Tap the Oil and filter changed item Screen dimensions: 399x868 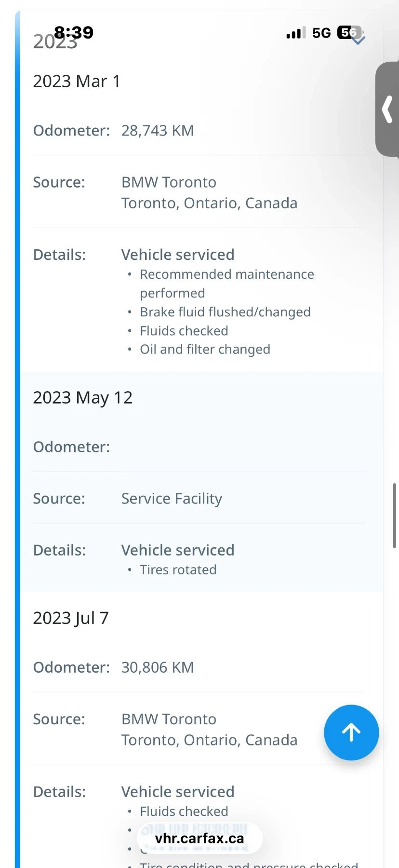click(205, 349)
